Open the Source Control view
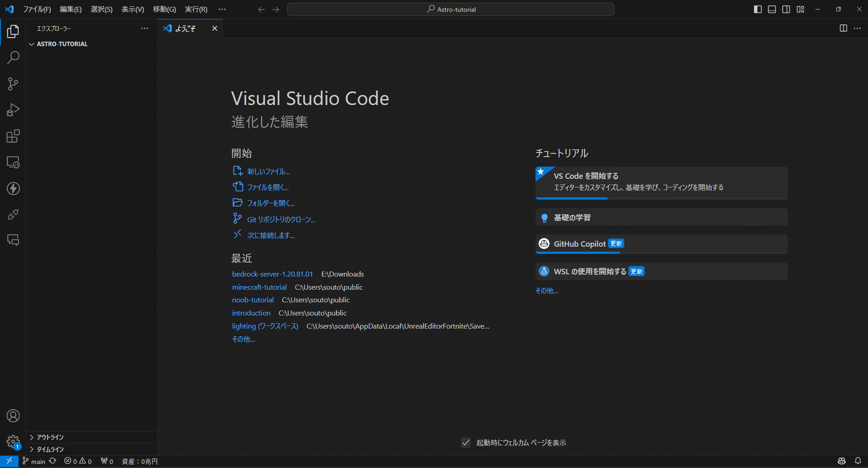The width and height of the screenshot is (868, 468). [13, 84]
